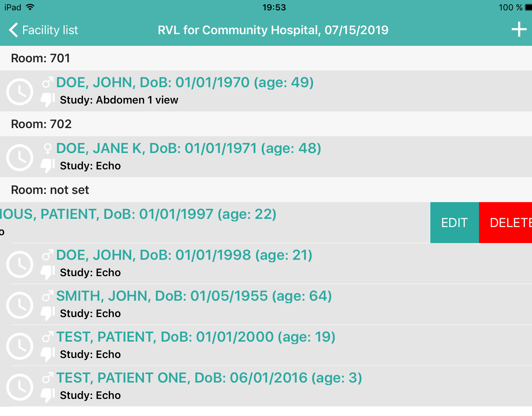Open John Smith patient record

pos(194,296)
